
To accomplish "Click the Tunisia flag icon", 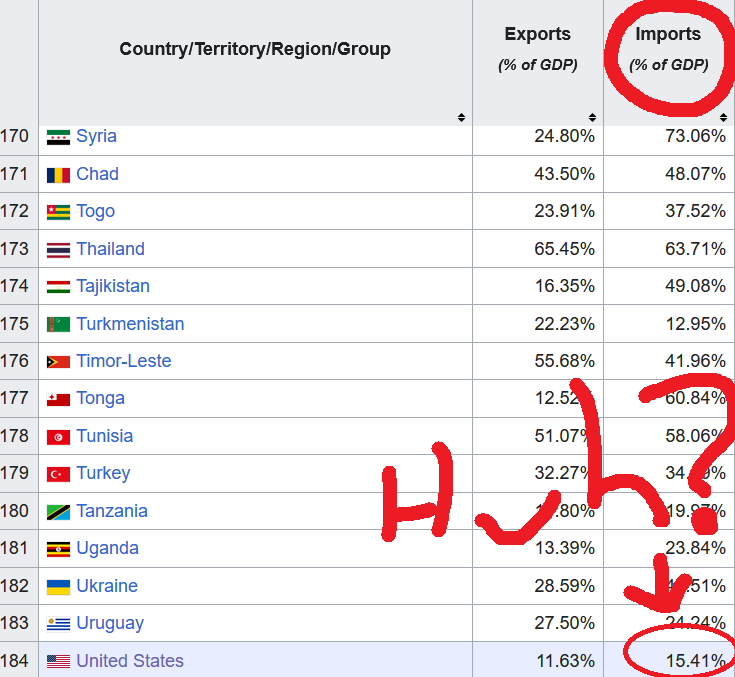I will click(x=58, y=437).
